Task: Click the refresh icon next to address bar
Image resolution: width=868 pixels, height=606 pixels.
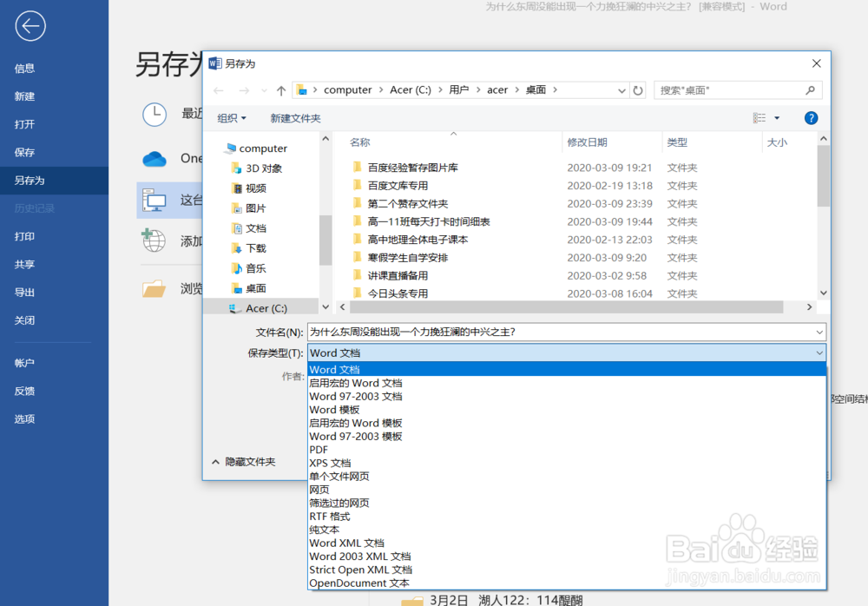Action: pos(638,90)
